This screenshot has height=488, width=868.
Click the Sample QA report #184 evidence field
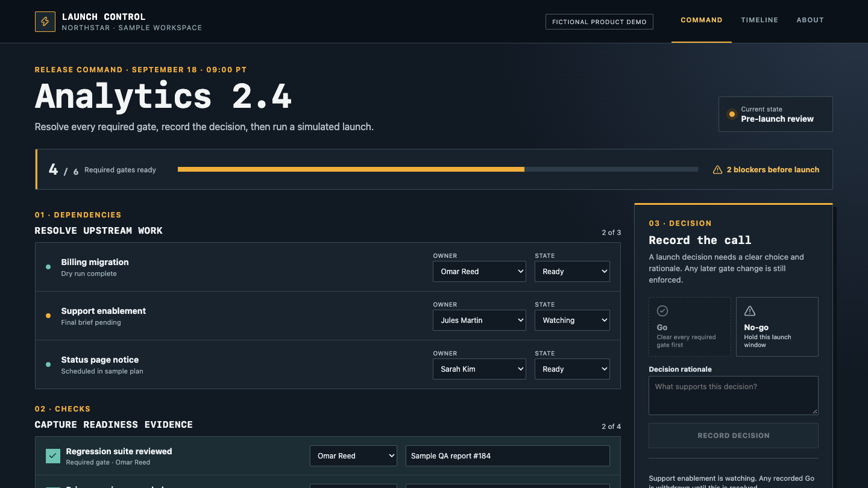click(x=508, y=455)
